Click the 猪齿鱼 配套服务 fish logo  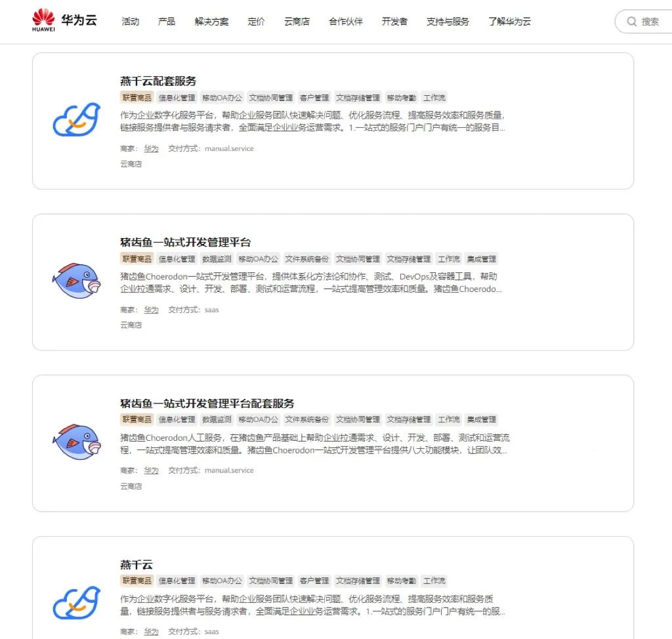[x=76, y=442]
